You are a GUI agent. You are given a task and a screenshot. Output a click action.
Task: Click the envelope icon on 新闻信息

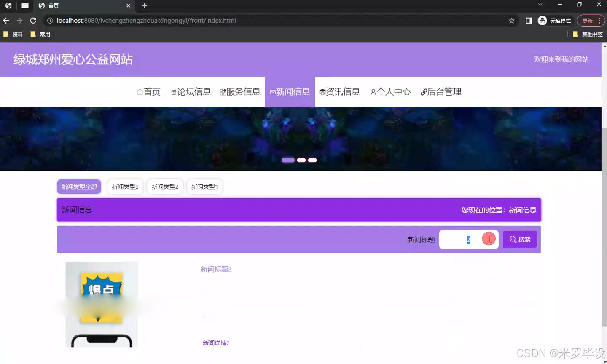(272, 91)
